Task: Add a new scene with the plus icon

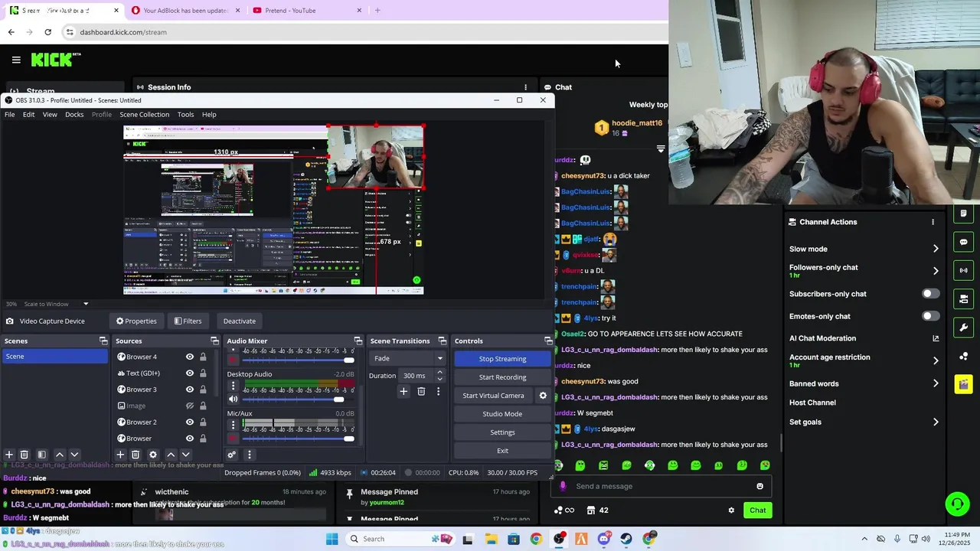Action: 9,455
